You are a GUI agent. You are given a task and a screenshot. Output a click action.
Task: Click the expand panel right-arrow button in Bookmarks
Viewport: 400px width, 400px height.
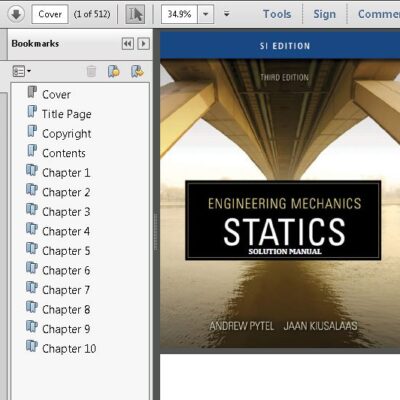click(x=144, y=44)
